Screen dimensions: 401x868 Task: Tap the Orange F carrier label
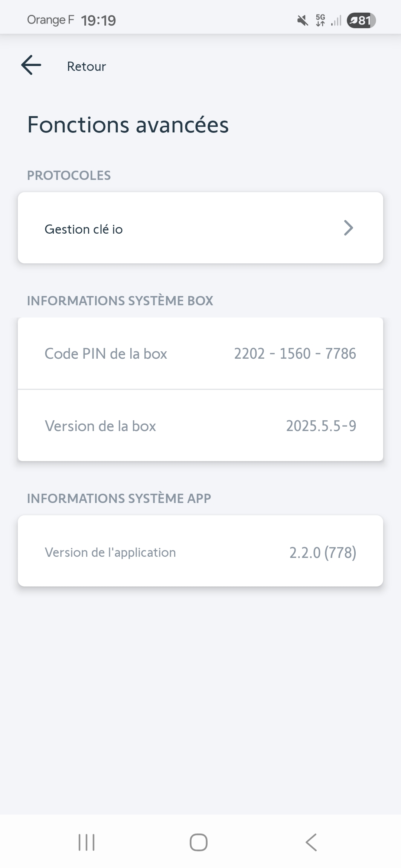(x=50, y=20)
